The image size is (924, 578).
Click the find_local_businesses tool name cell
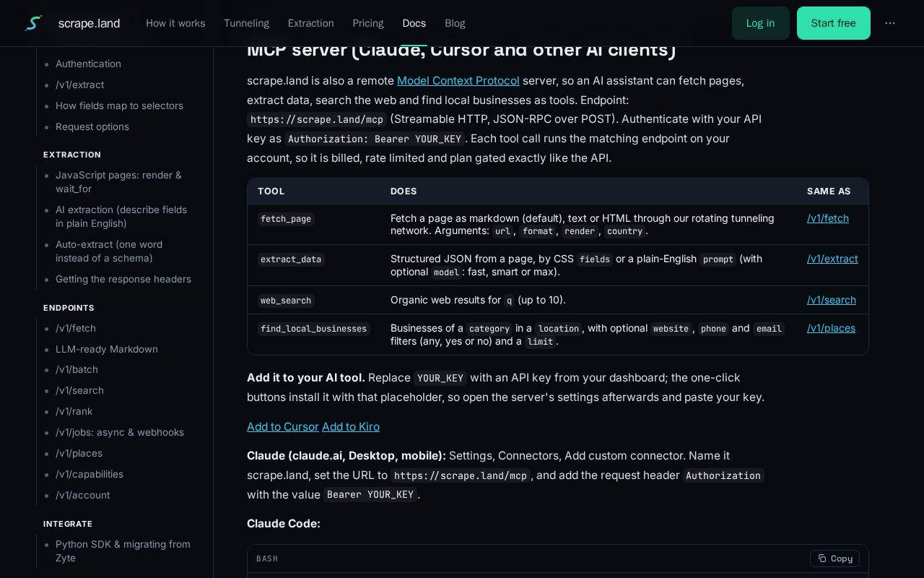314,329
